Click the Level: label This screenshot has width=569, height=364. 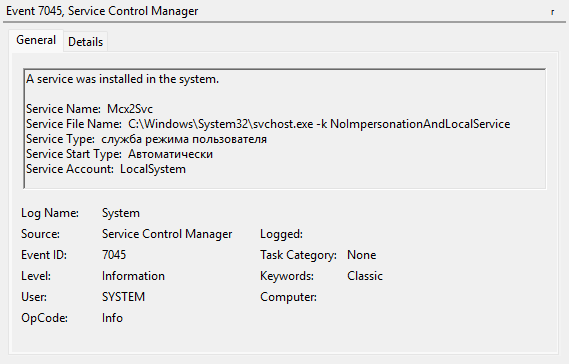click(x=36, y=276)
